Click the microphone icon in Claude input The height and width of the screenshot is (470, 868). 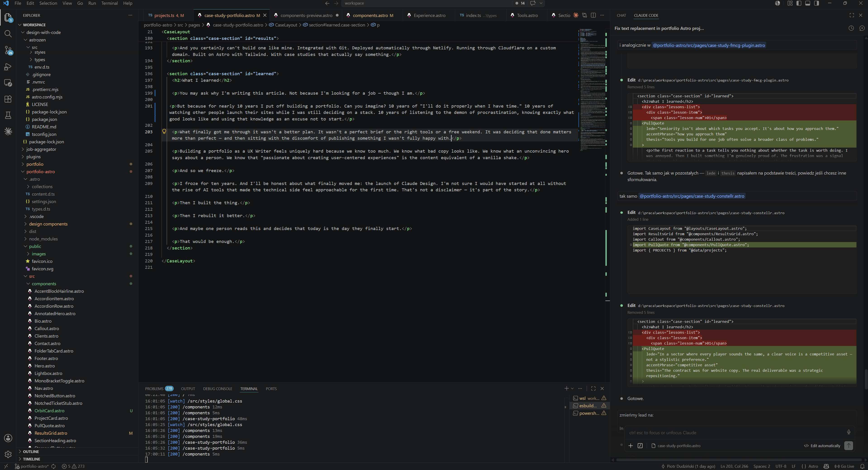[849, 432]
